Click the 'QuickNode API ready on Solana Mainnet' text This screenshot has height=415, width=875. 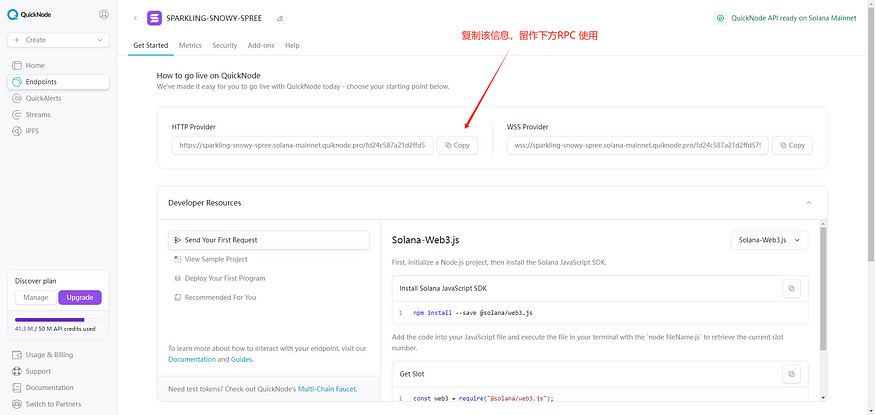coord(794,18)
